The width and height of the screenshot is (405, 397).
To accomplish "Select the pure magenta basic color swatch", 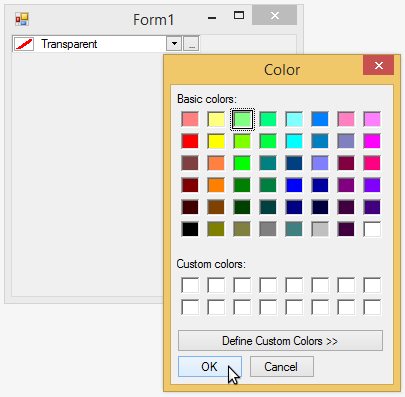I will point(372,141).
